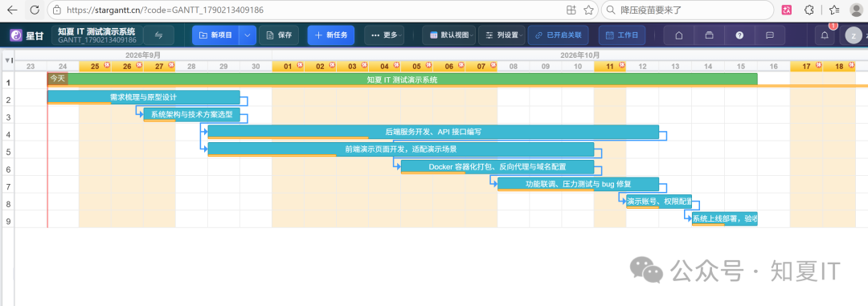Click the collapse triangle at grid corner
Image resolution: width=868 pixels, height=306 pixels.
pyautogui.click(x=6, y=59)
